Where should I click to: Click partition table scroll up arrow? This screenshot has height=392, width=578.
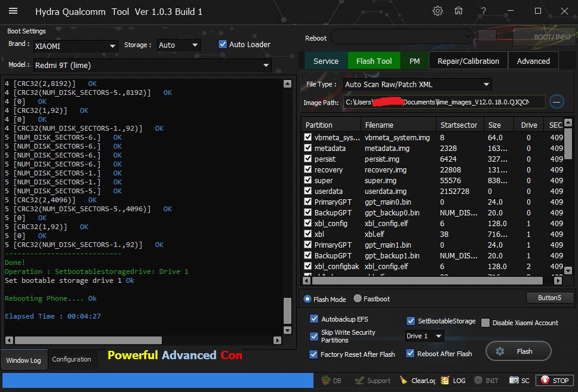[568, 122]
